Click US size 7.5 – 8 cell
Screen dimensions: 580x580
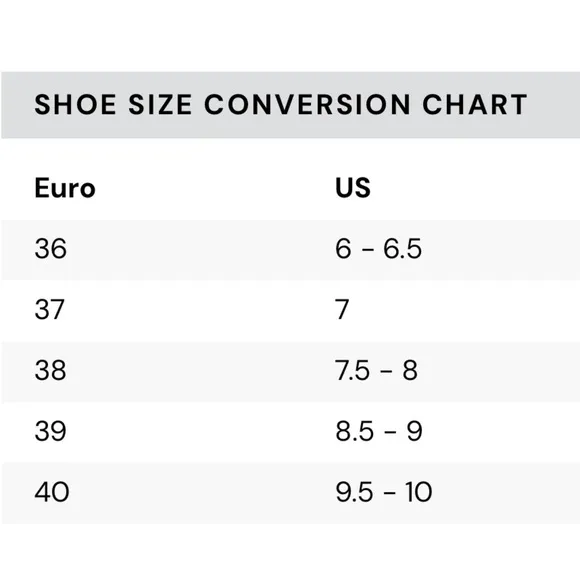(x=376, y=370)
